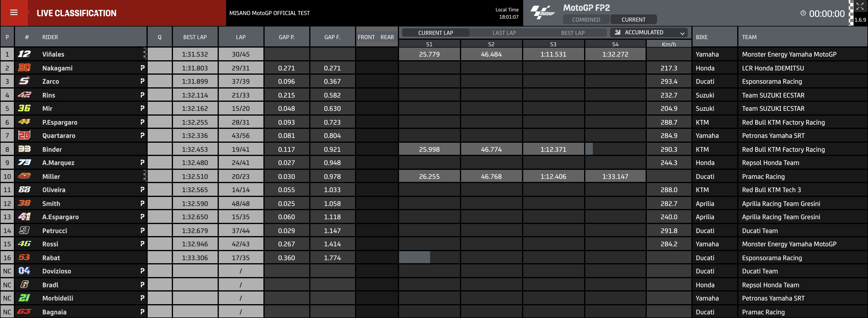The image size is (868, 318).
Task: Click Dovizioso number 04 badge
Action: (24, 270)
